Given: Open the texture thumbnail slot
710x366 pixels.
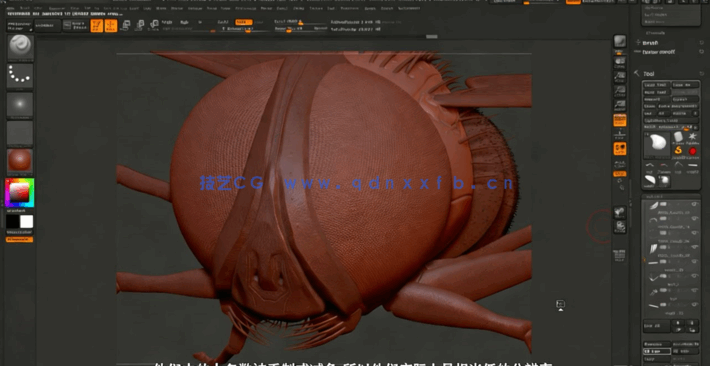Looking at the screenshot, I should (20, 133).
